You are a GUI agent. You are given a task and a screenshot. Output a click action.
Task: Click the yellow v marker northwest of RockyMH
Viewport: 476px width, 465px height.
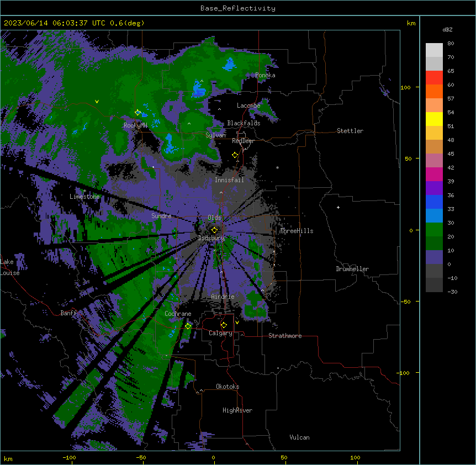97,102
